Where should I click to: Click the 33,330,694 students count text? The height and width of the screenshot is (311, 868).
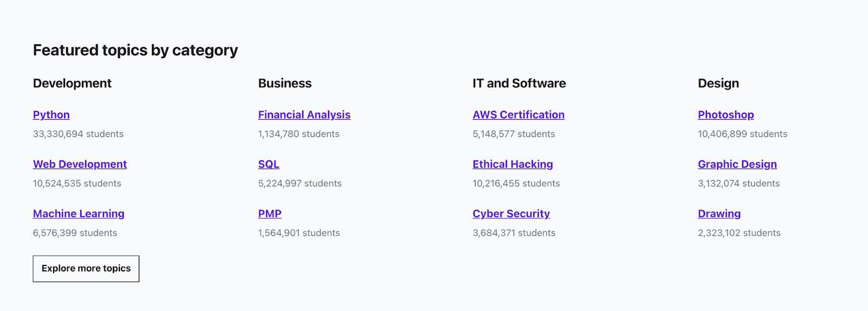click(78, 134)
